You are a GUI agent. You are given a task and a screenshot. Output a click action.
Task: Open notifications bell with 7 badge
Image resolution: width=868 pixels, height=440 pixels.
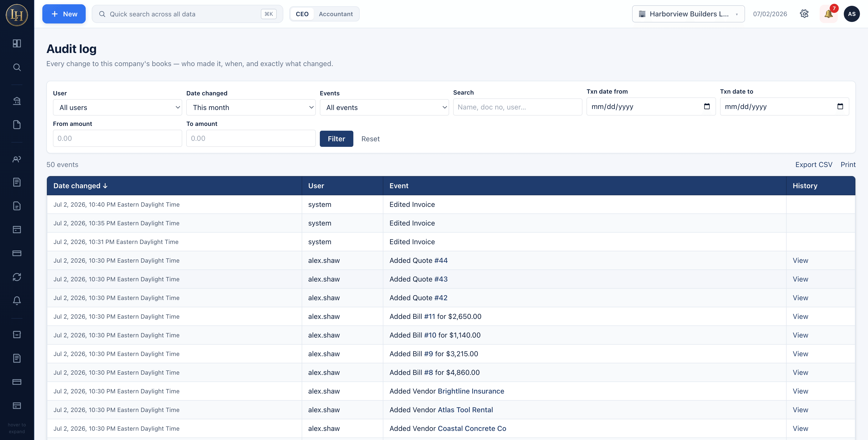click(829, 14)
